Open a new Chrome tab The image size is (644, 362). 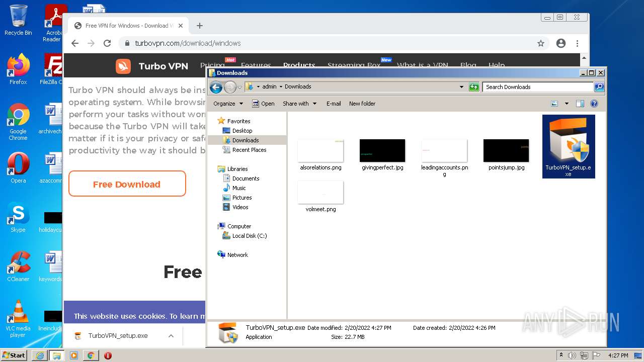point(200,26)
